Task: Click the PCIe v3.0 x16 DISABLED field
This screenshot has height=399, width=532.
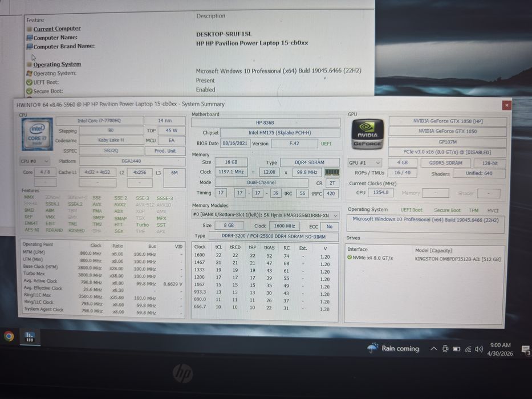Action: click(x=447, y=152)
